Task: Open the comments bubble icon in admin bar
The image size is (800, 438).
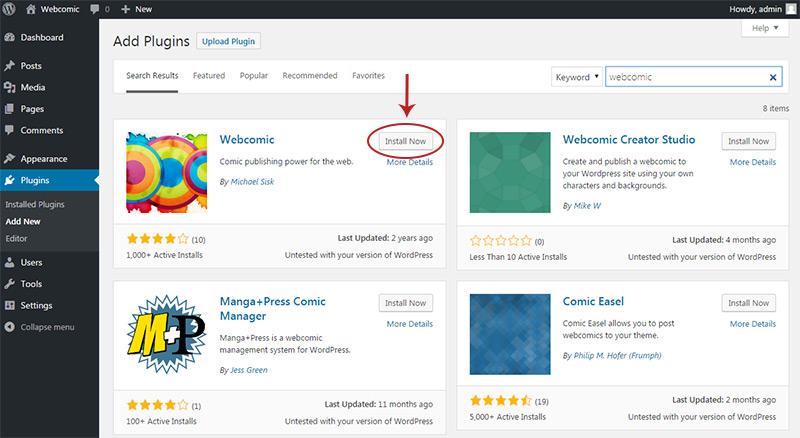Action: 94,9
